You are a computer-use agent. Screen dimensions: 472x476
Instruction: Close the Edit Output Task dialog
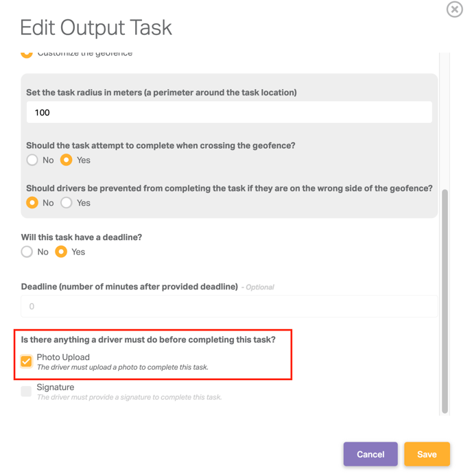[x=454, y=10]
